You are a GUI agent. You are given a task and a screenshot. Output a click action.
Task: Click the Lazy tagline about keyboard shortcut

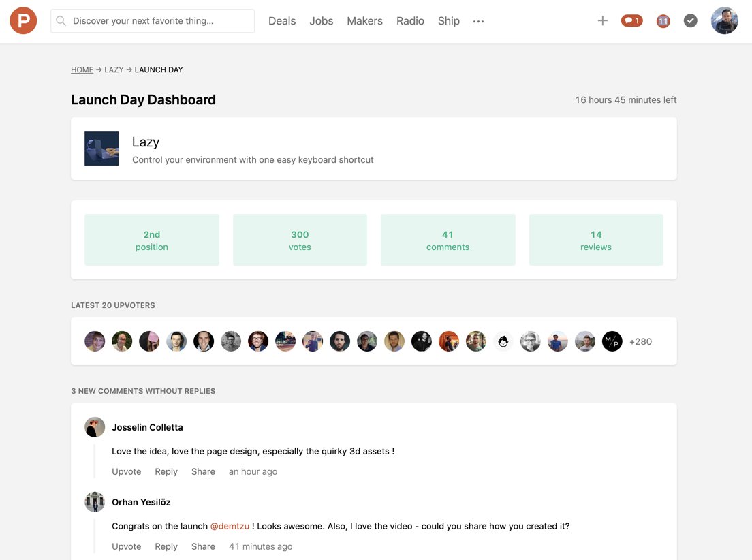(x=253, y=160)
